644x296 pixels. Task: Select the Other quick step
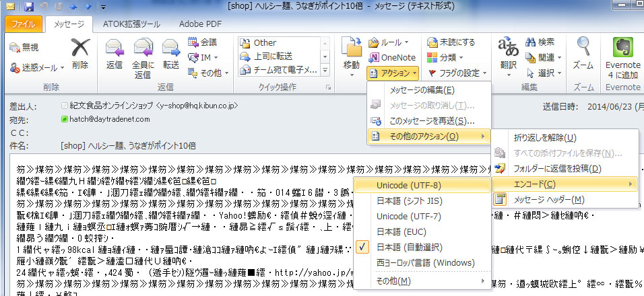(x=280, y=42)
